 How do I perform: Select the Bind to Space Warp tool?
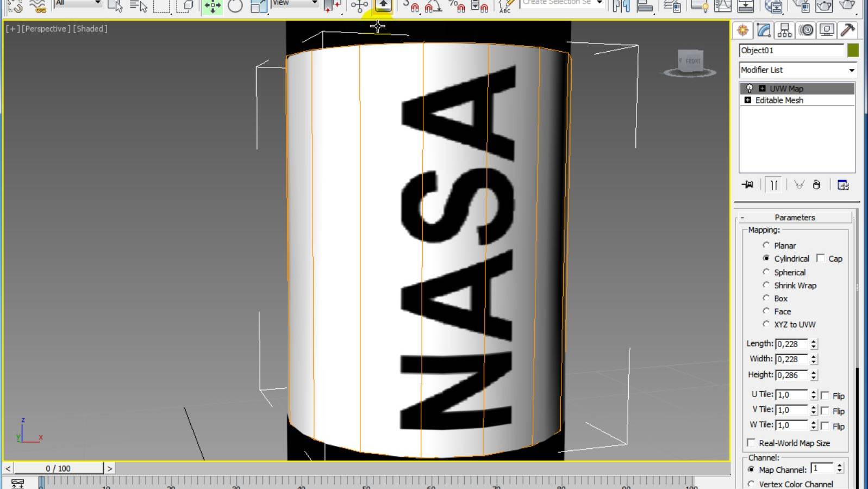(38, 6)
